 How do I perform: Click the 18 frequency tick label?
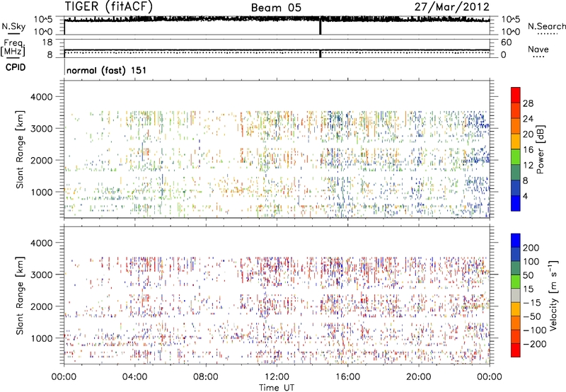click(x=47, y=42)
